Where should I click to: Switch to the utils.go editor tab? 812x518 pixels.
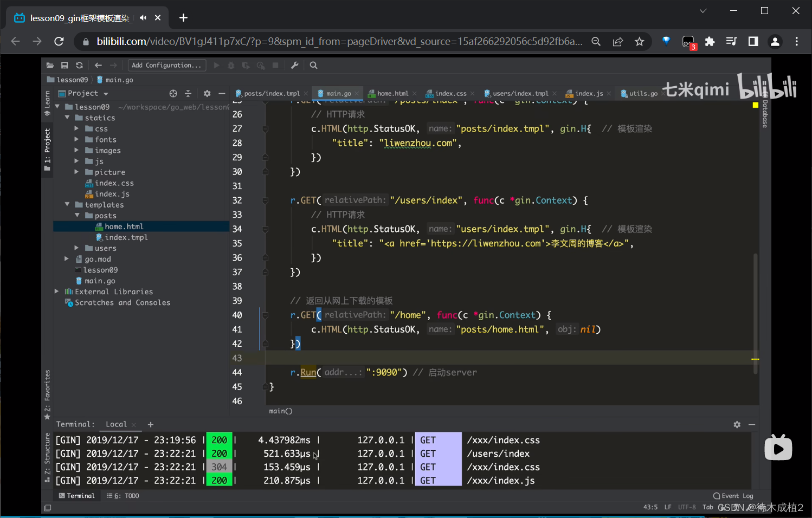coord(643,94)
